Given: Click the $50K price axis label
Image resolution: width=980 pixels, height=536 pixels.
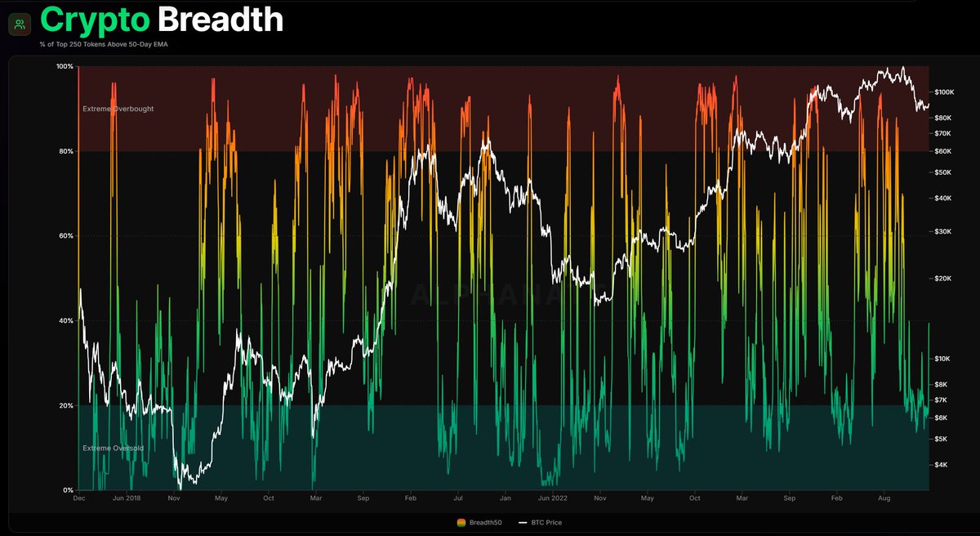Looking at the screenshot, I should tap(943, 172).
